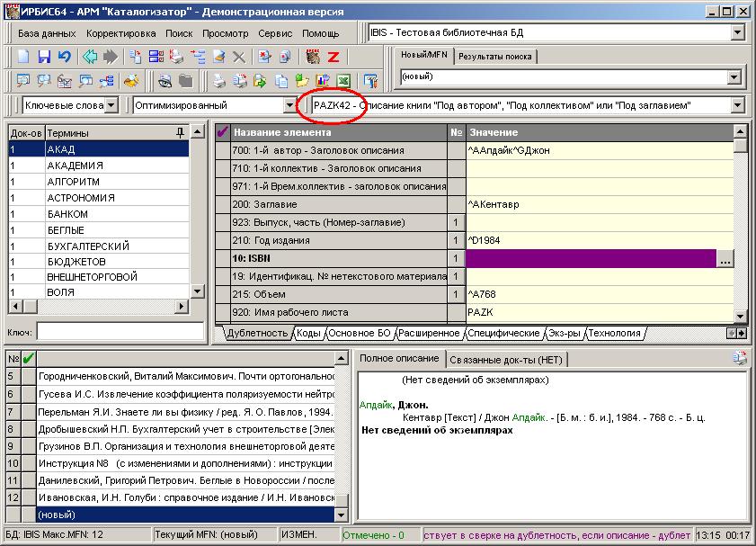
Task: Click the gray X delete icon
Action: pos(239,57)
